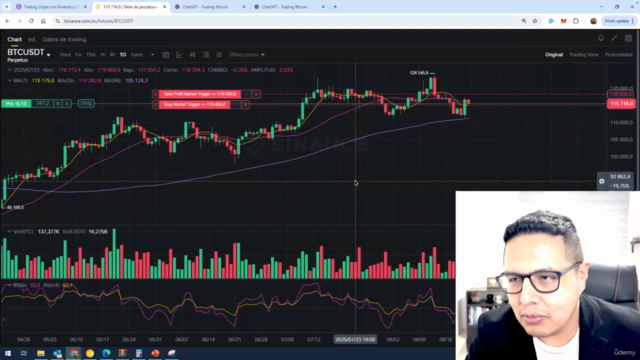
Task: Open the chart layout grid icon
Action: pyautogui.click(x=628, y=38)
